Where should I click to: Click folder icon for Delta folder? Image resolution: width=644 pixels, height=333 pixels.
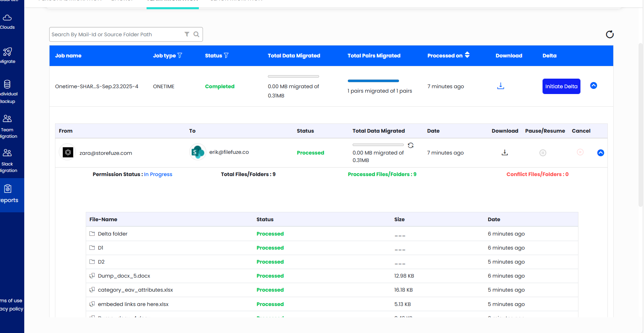click(x=92, y=234)
